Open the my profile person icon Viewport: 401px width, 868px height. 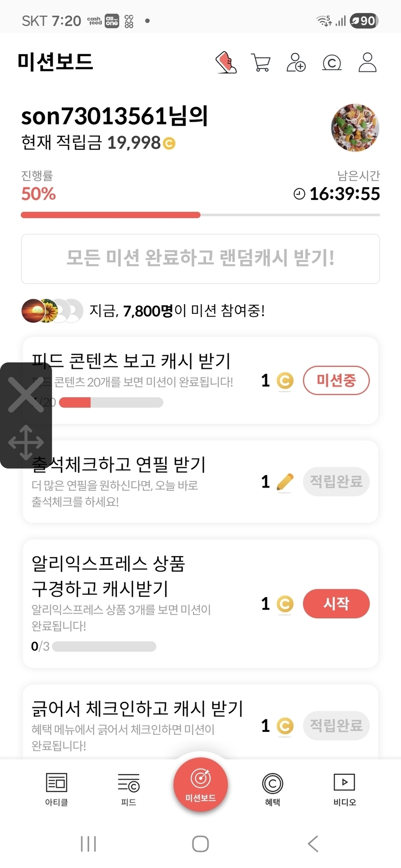[x=367, y=63]
